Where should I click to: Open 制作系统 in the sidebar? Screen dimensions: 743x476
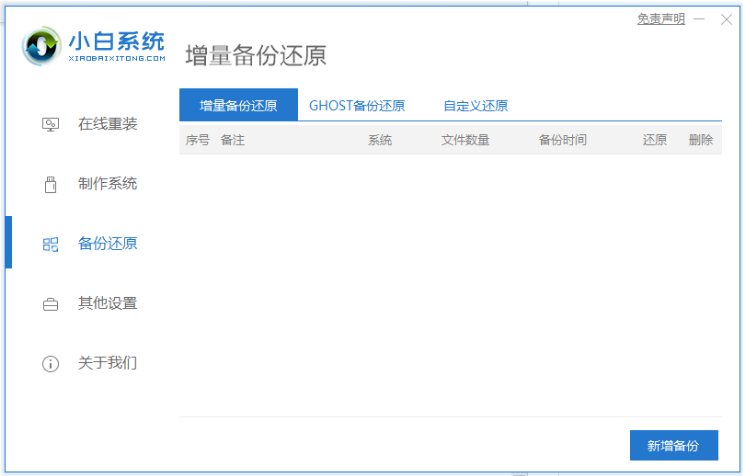tap(108, 184)
